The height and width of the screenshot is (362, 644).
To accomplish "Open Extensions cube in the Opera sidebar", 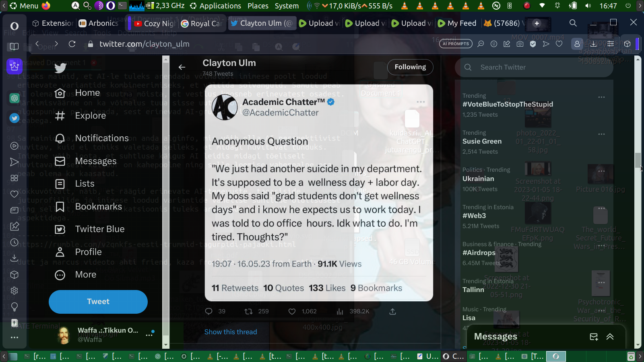I will 14,275.
